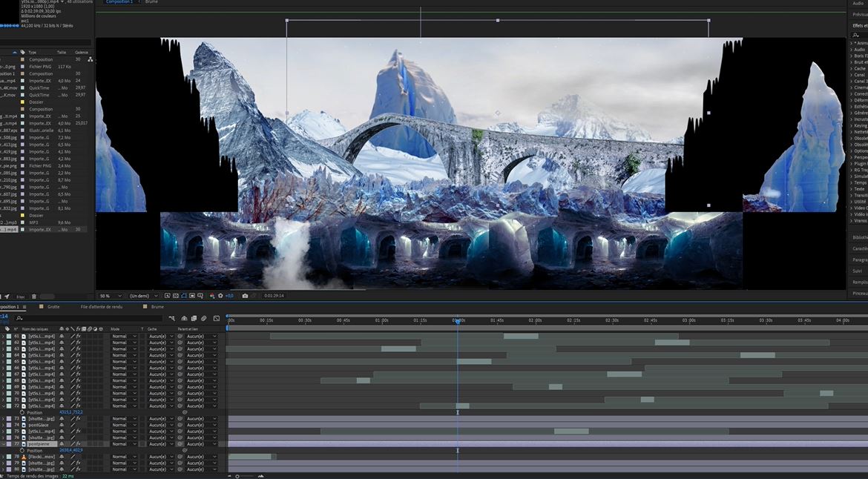Expand layer 78 [Flocki...mov] properties
This screenshot has height=479, width=868.
[3, 457]
